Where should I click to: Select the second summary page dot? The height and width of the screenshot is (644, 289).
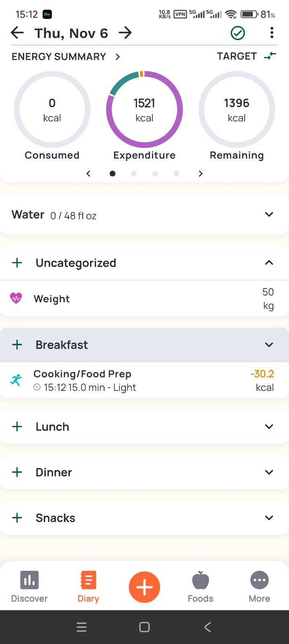coord(134,173)
